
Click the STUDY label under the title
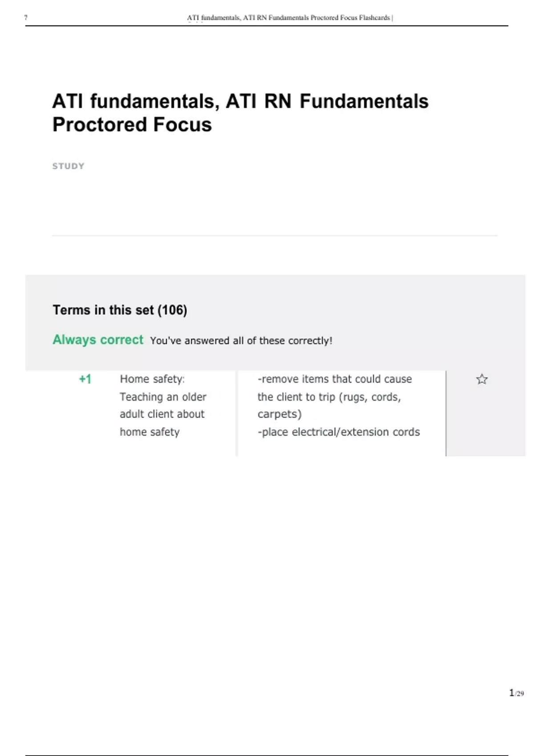click(68, 166)
